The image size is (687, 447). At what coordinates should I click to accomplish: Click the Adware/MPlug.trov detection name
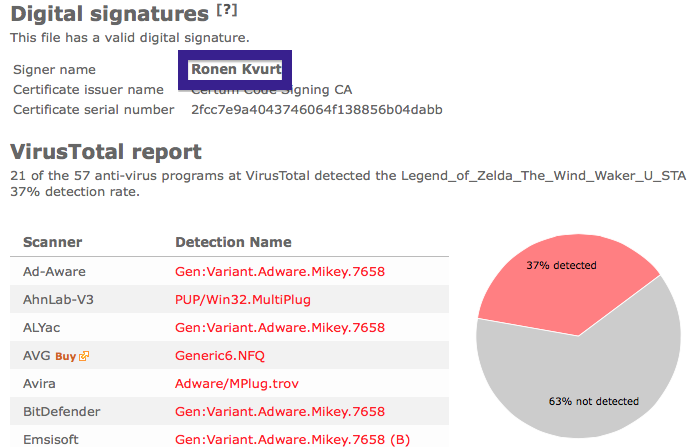[x=237, y=384]
